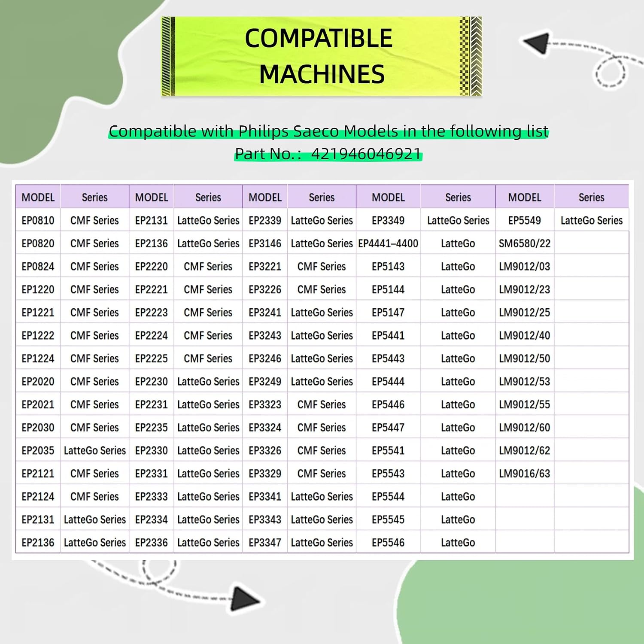644x644 pixels.
Task: Click the EP5541 model cell
Action: [388, 450]
